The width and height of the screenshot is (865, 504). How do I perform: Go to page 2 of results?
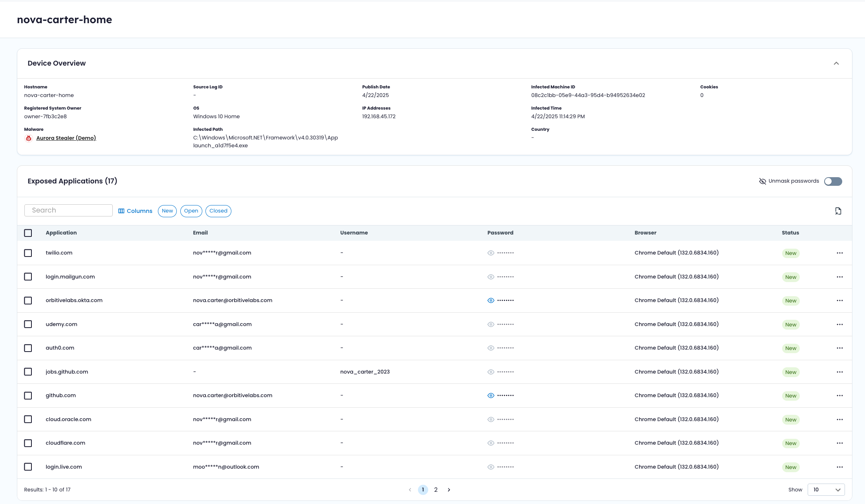[x=436, y=490]
